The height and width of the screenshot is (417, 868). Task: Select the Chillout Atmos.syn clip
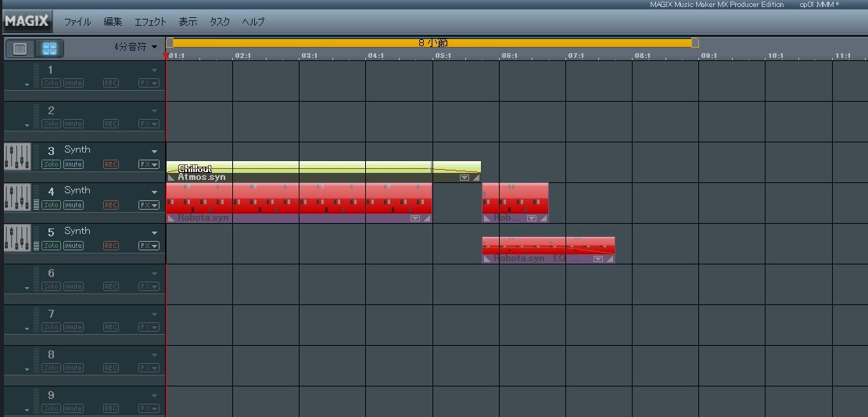pyautogui.click(x=313, y=168)
